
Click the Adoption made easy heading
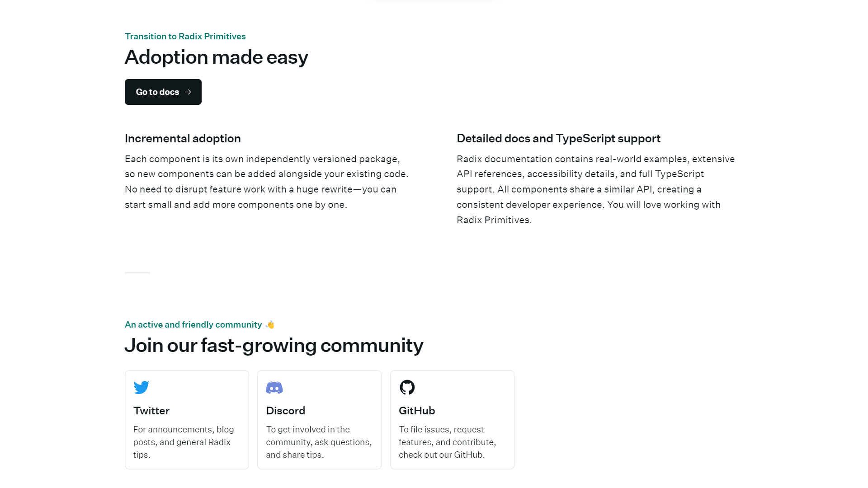tap(217, 57)
